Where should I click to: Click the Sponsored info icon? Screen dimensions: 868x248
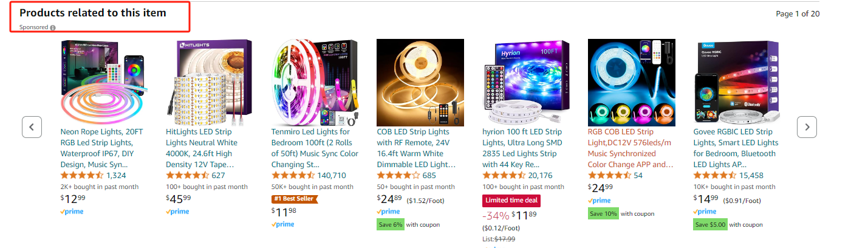pyautogui.click(x=53, y=27)
